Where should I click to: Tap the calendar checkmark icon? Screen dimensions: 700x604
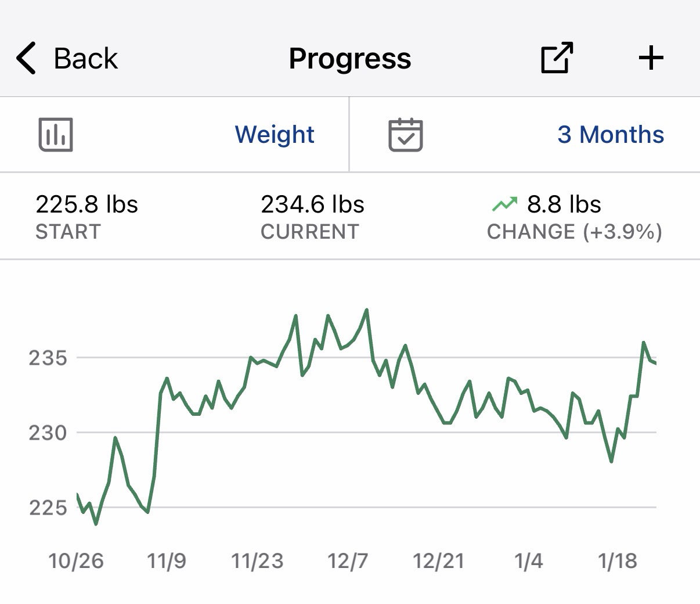pos(405,134)
